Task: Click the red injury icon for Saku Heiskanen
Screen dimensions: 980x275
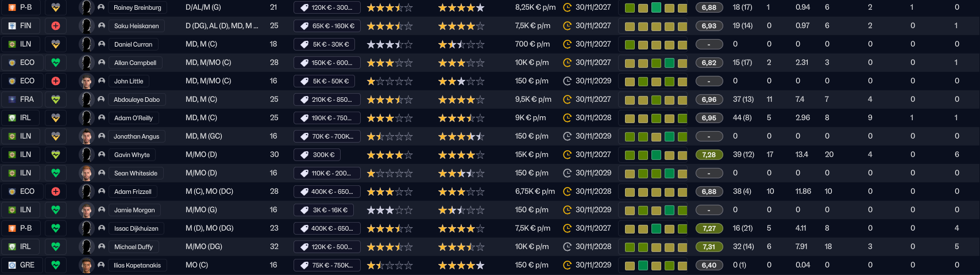Action: (56, 26)
